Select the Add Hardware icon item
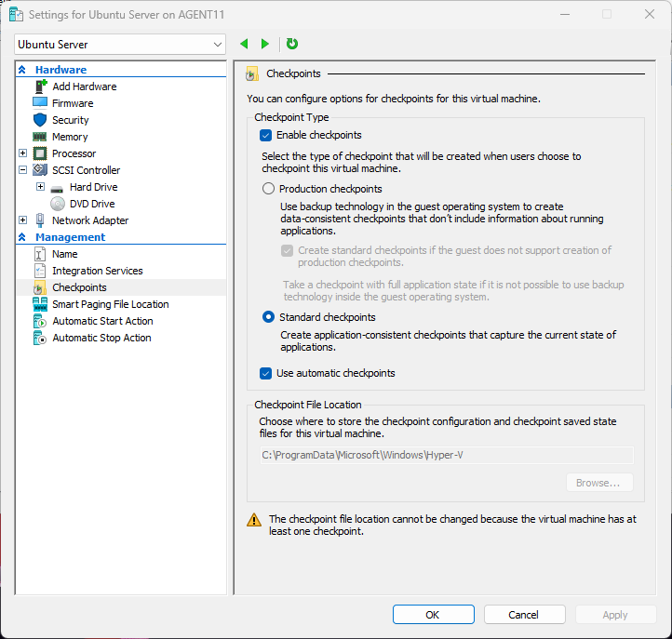The height and width of the screenshot is (639, 672). click(x=84, y=87)
